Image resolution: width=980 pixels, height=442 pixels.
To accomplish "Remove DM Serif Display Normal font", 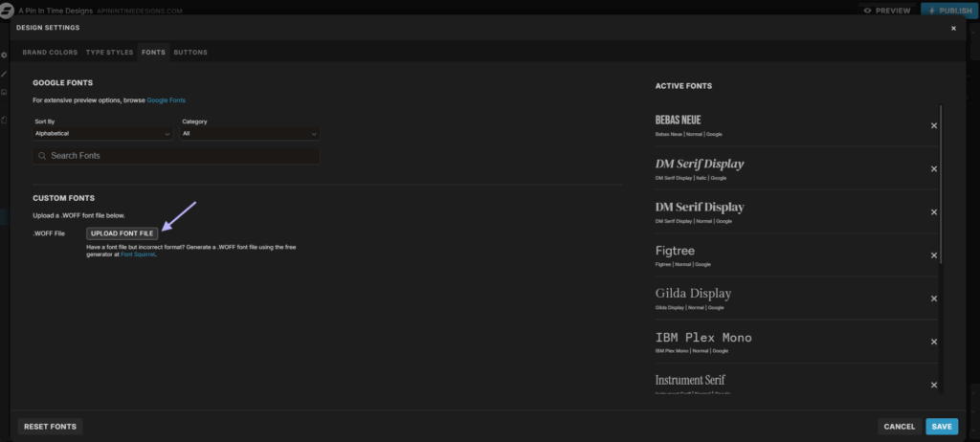I will [934, 212].
